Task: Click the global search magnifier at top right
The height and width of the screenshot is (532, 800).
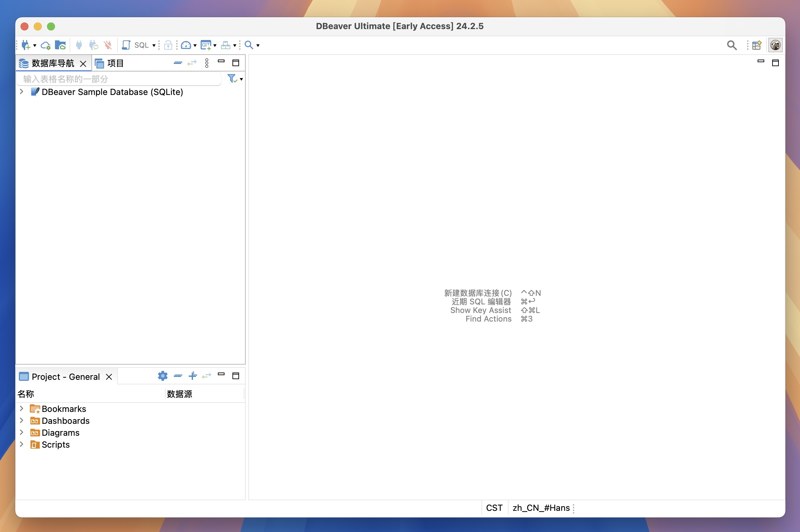Action: [x=732, y=45]
